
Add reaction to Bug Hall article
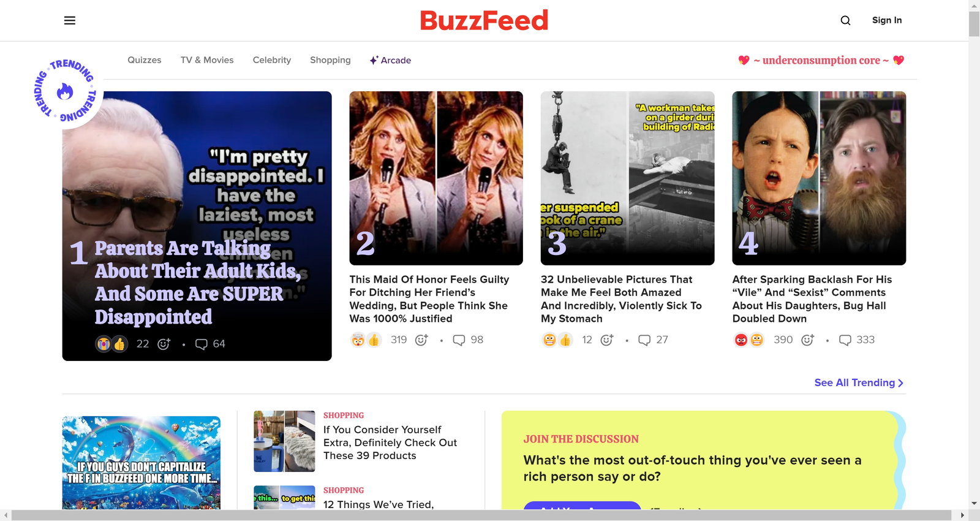[x=808, y=340]
